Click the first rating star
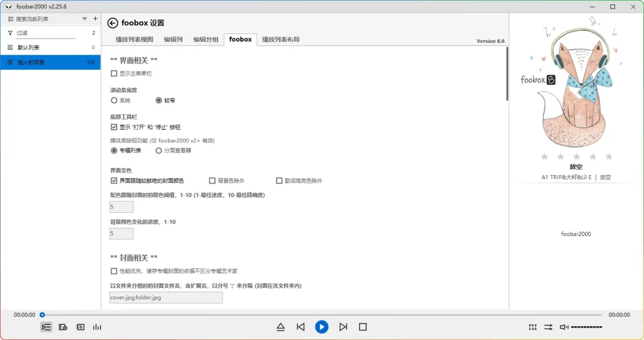 [x=545, y=156]
